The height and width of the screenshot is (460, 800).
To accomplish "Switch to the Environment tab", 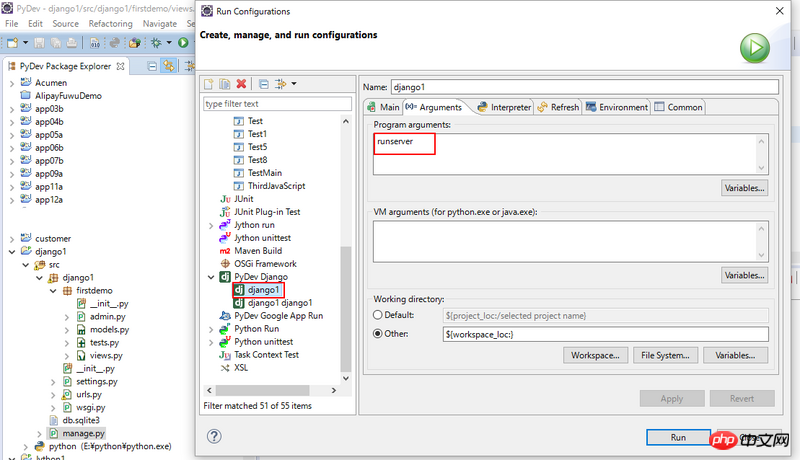I will 617,107.
